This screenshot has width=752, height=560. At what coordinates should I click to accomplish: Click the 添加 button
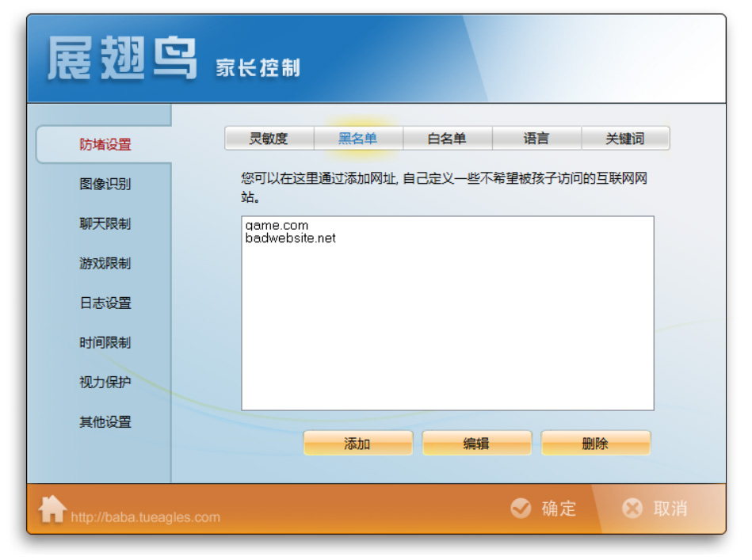click(x=357, y=444)
